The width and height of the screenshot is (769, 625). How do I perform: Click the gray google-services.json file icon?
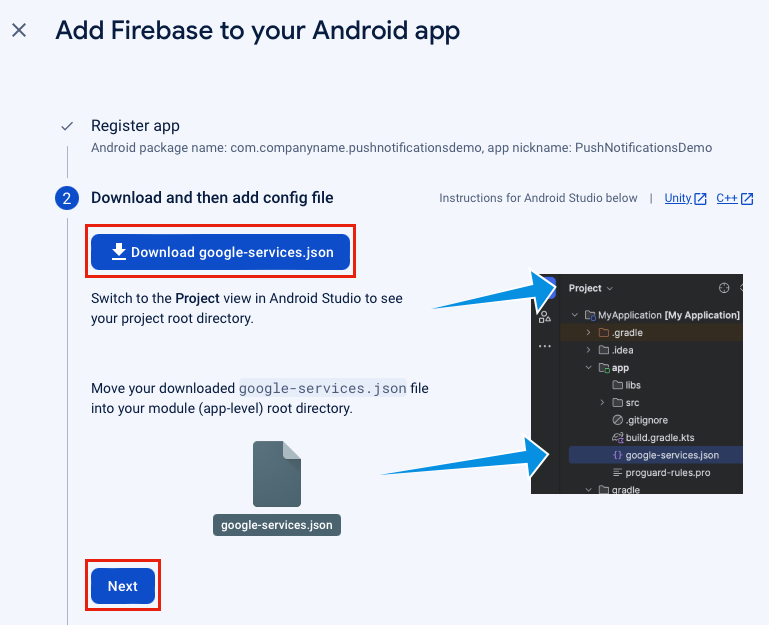[x=277, y=474]
